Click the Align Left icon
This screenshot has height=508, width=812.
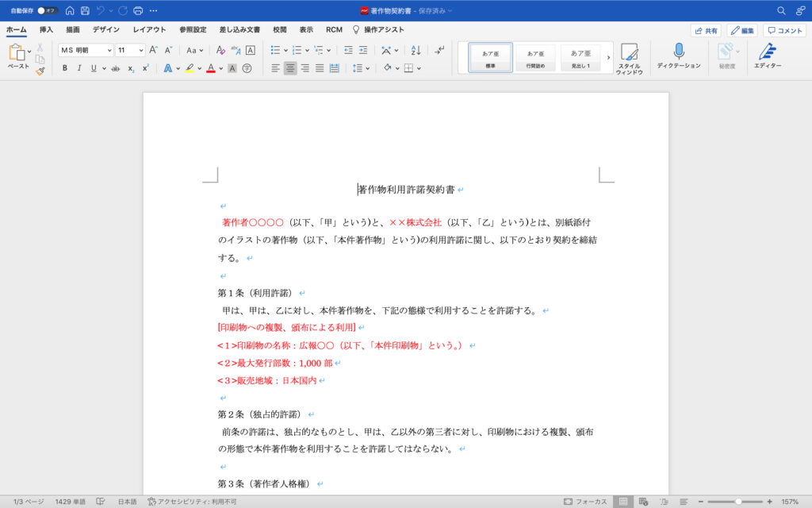tap(275, 68)
